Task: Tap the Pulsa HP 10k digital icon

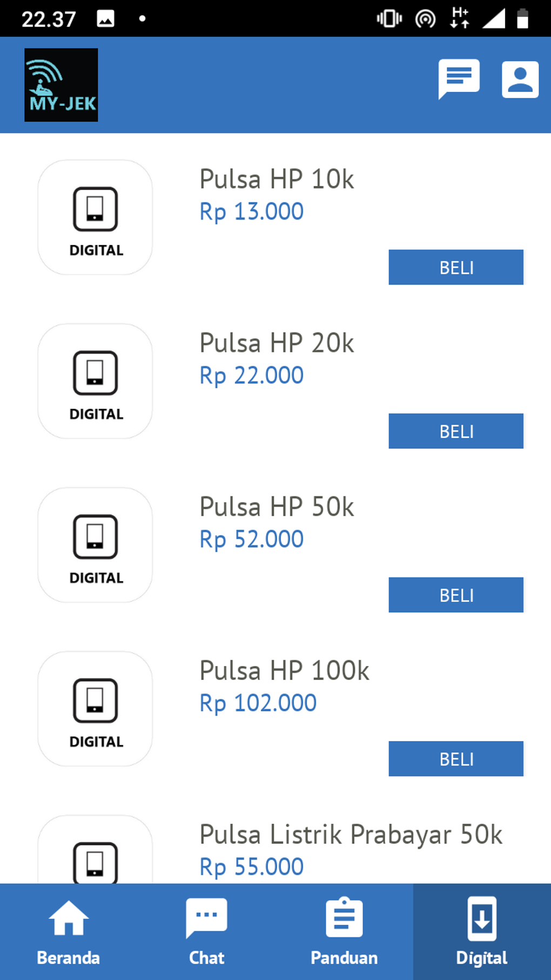Action: pos(95,217)
